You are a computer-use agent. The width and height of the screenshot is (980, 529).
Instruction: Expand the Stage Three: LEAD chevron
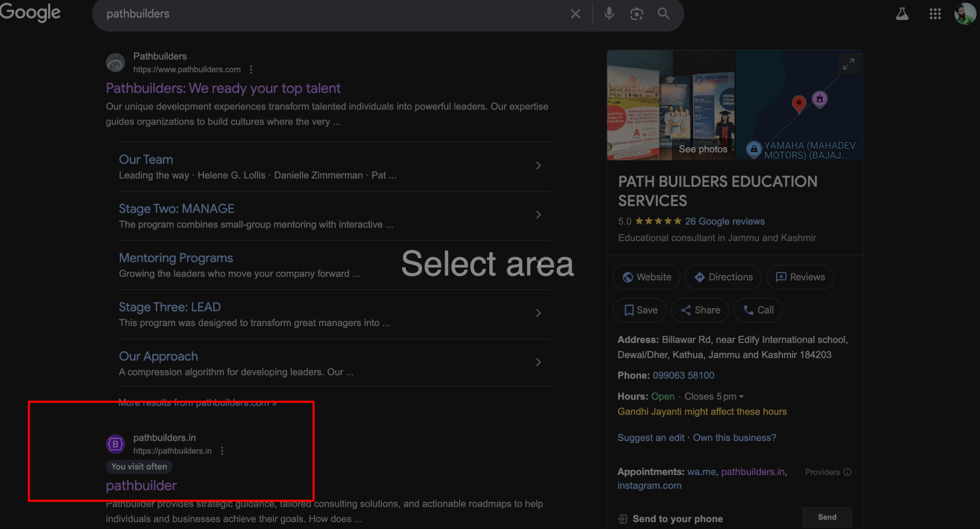[538, 313]
